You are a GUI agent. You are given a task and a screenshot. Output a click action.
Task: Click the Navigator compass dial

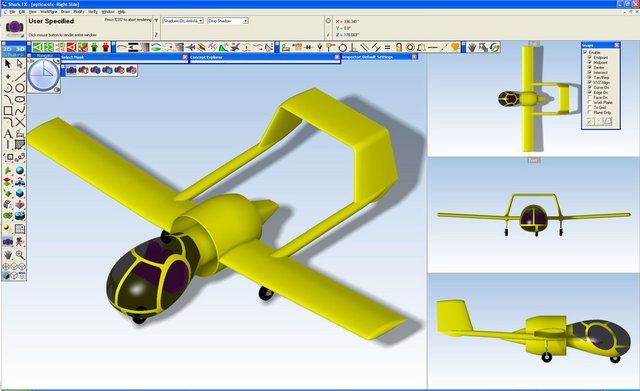tap(43, 76)
